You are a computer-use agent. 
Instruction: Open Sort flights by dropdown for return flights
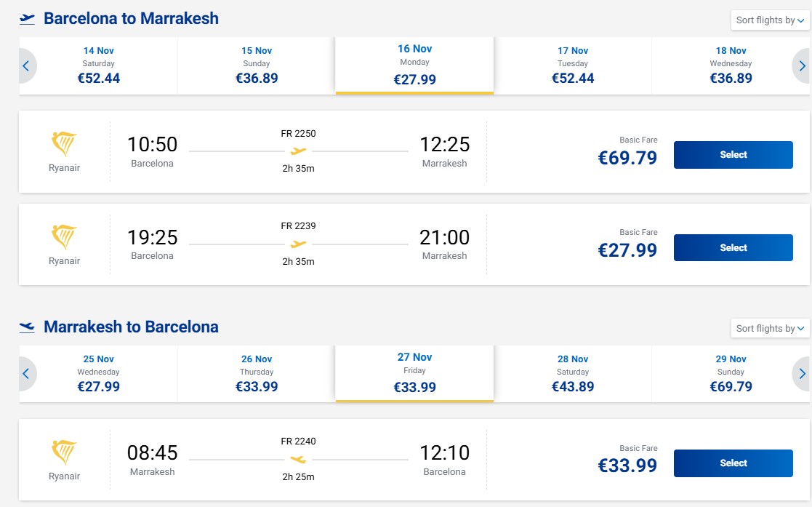click(x=770, y=329)
